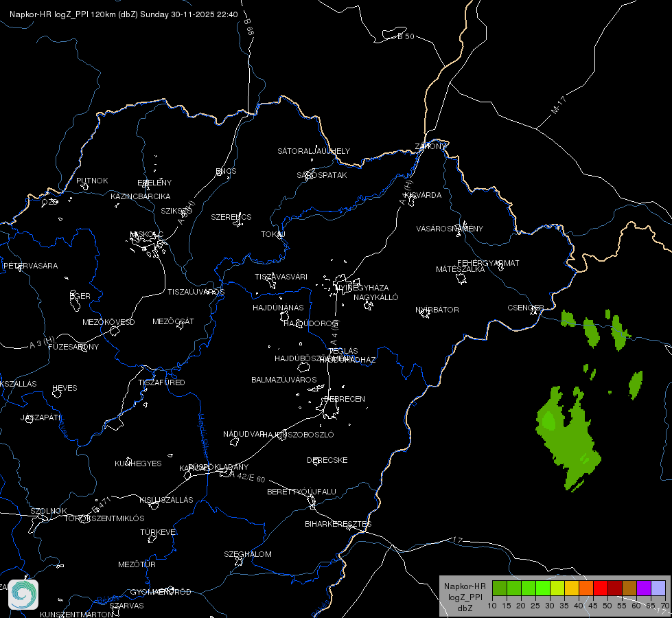This screenshot has height=618, width=672.
Task: Click the MISKOLC city label
Action: 147,234
